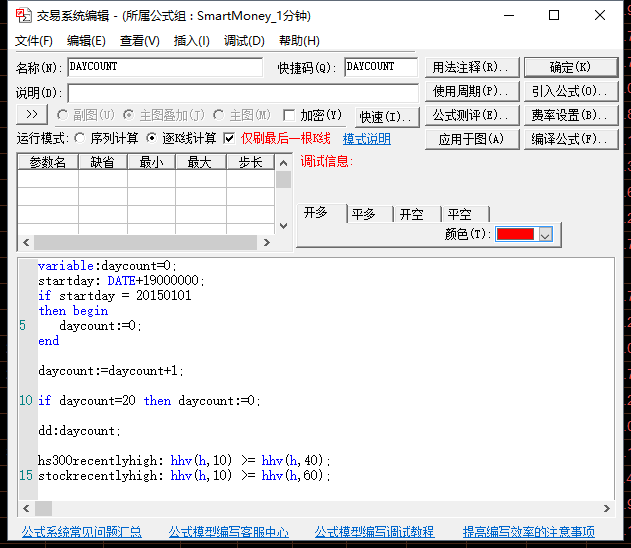This screenshot has width=631, height=548.
Task: Switch to the 开空 tab
Action: [x=417, y=214]
